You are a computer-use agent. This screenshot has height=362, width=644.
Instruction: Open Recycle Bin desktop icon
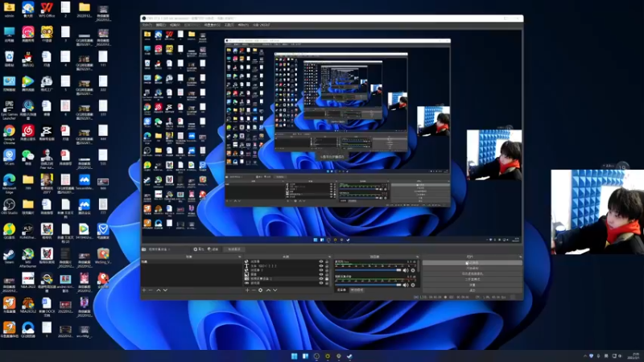point(9,59)
